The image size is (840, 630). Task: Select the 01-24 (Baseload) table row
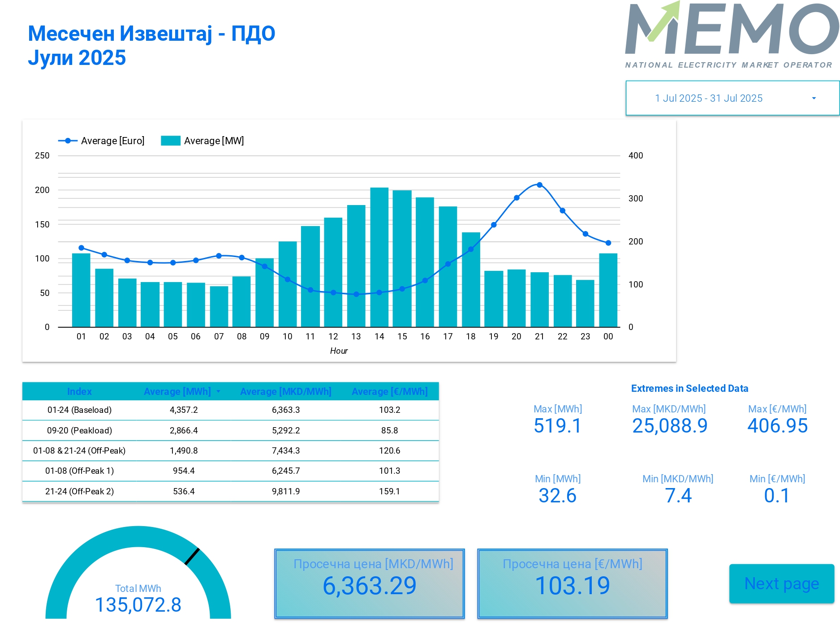79,410
